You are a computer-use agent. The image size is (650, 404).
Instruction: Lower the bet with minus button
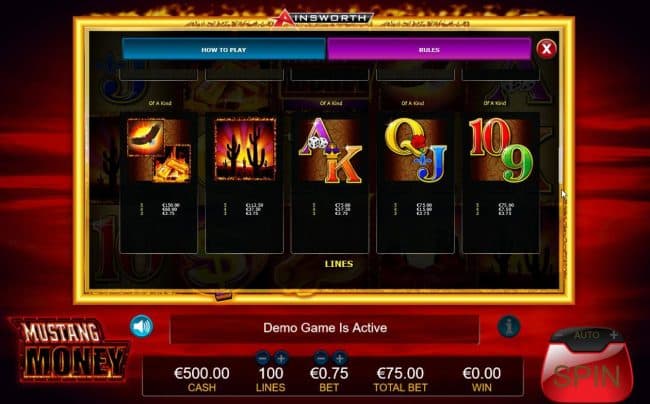(x=320, y=358)
